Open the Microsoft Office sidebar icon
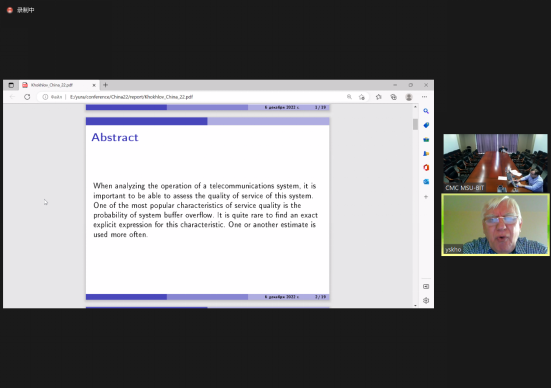 click(x=426, y=168)
